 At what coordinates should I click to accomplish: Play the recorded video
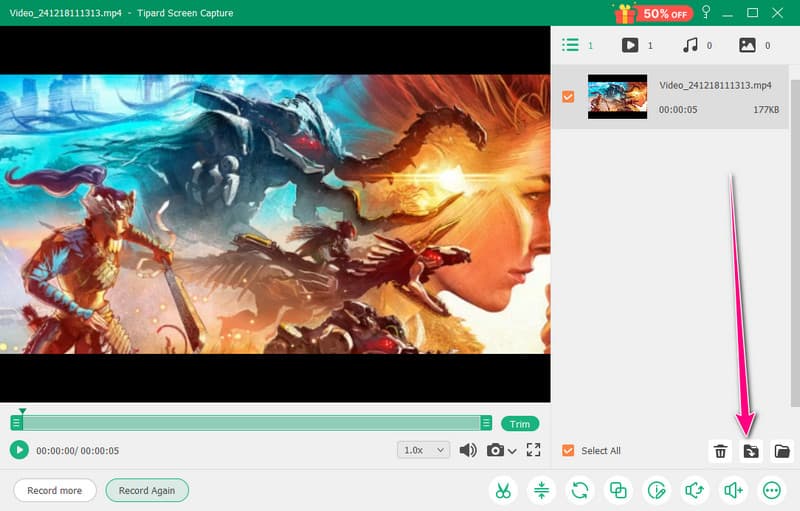(x=19, y=450)
